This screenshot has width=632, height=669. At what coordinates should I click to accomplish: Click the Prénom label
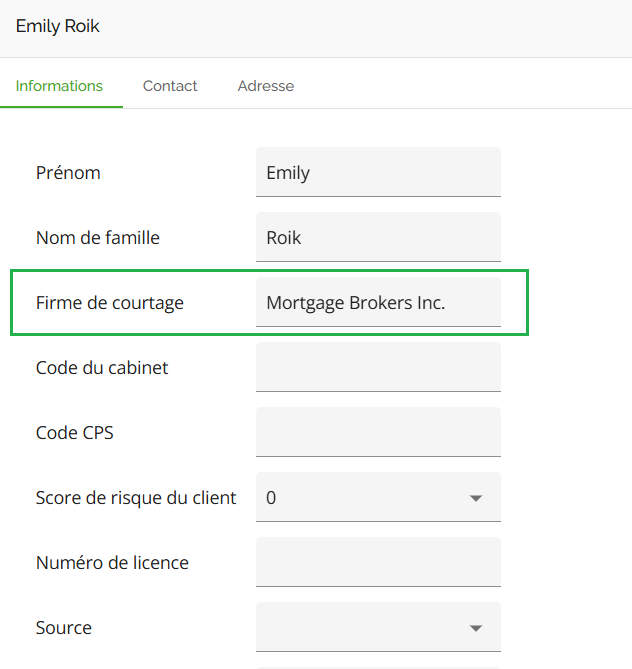tap(68, 173)
